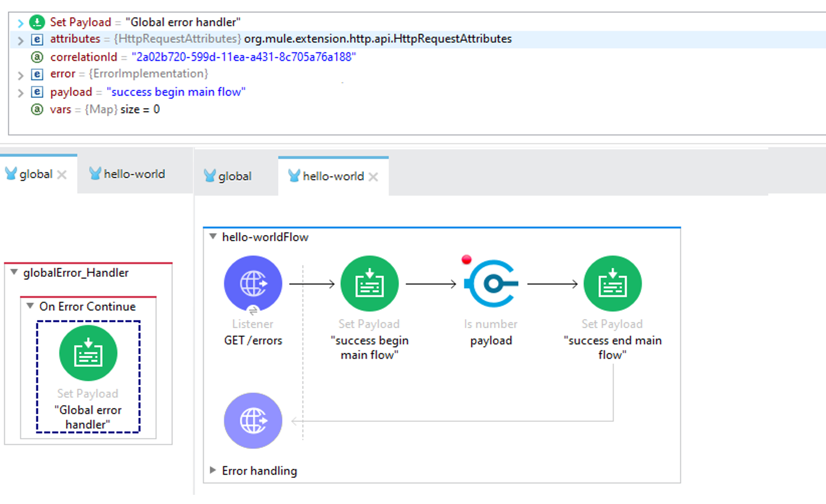Collapse the On Error Continue scope
826x504 pixels.
30,306
